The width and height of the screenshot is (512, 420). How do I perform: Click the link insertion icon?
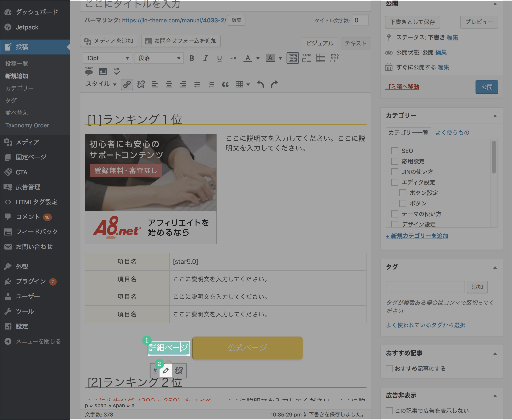127,84
